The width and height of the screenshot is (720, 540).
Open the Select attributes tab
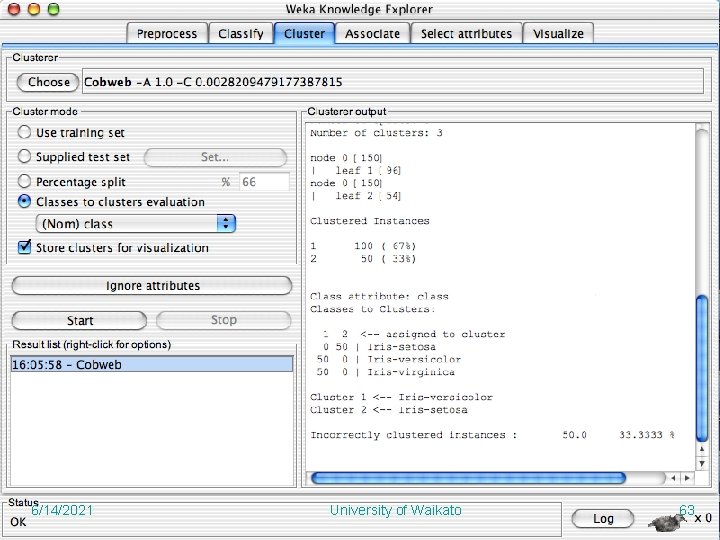pos(466,34)
